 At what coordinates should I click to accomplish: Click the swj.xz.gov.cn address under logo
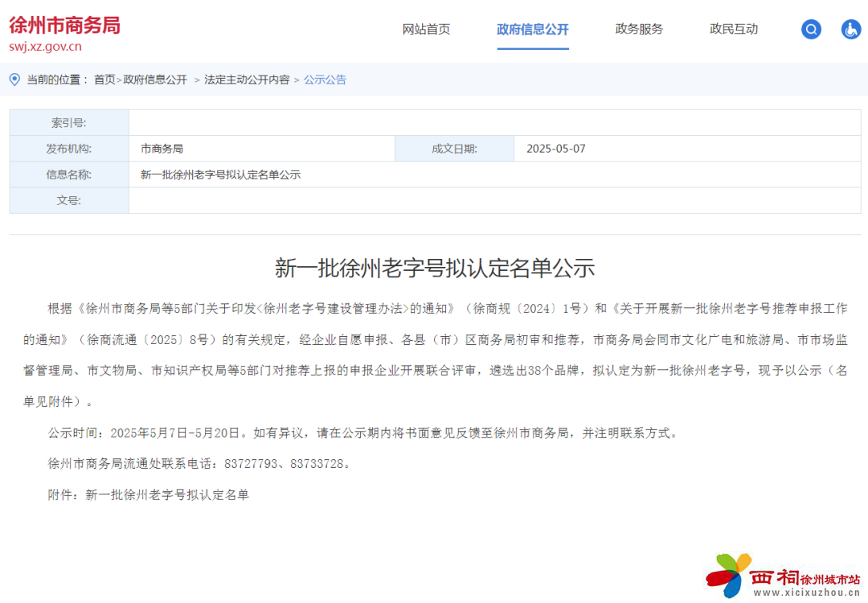tap(45, 47)
